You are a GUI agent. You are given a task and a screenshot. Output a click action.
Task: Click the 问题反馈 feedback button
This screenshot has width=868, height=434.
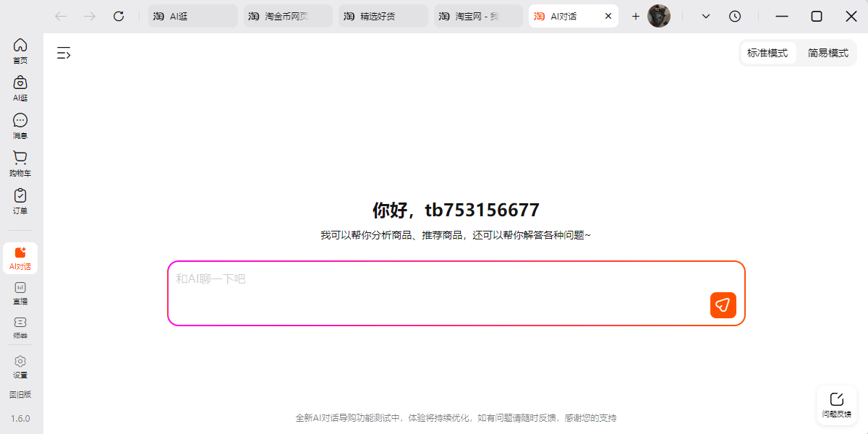[x=837, y=405]
